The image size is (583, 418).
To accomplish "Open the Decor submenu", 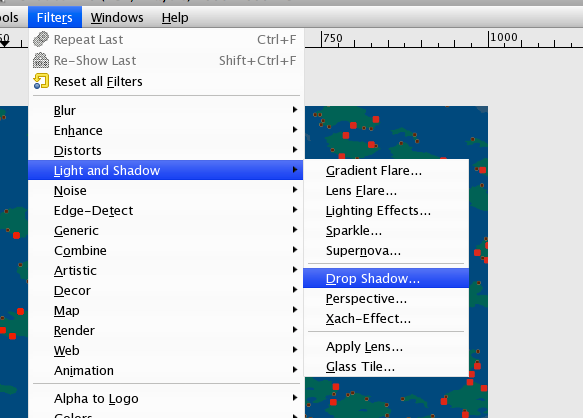I will click(166, 290).
